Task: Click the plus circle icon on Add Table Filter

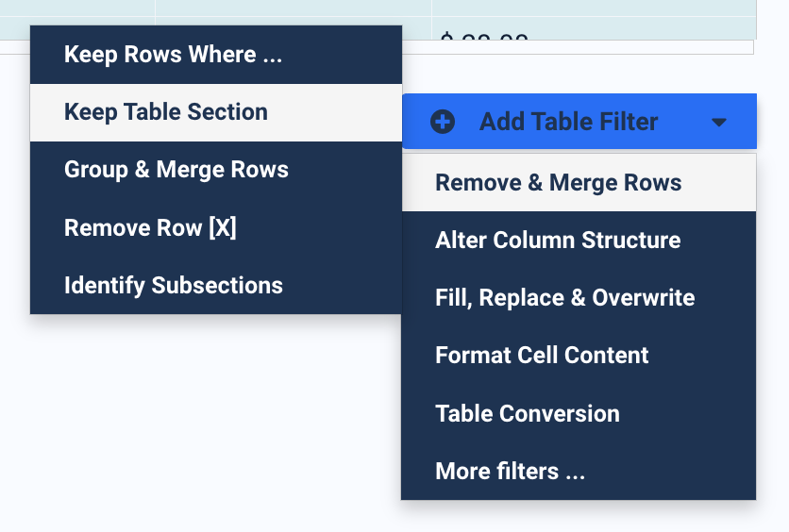Action: click(x=443, y=122)
